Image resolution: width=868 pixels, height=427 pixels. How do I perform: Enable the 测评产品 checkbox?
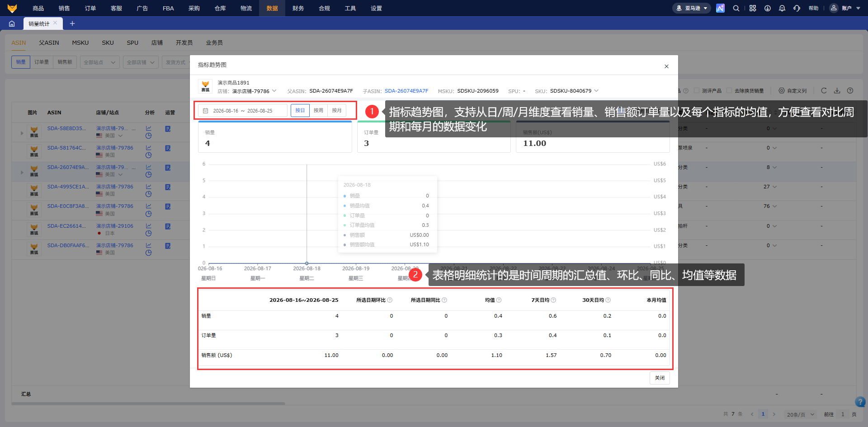(x=697, y=90)
